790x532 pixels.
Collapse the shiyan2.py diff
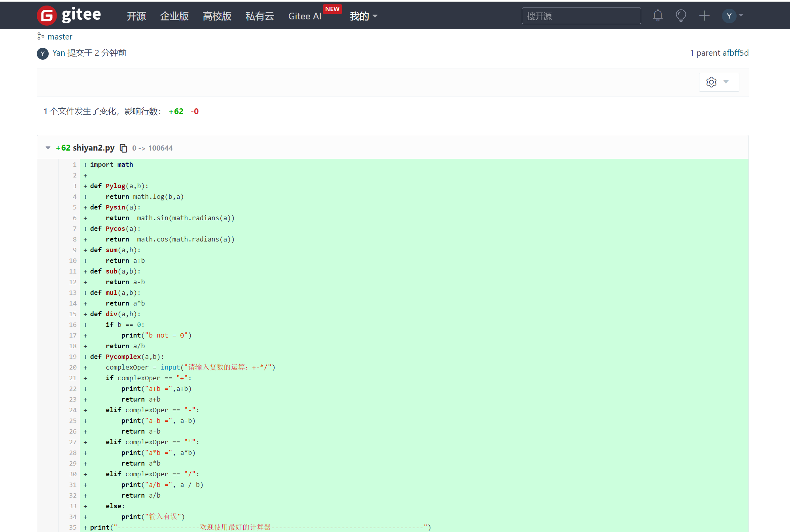click(x=48, y=148)
